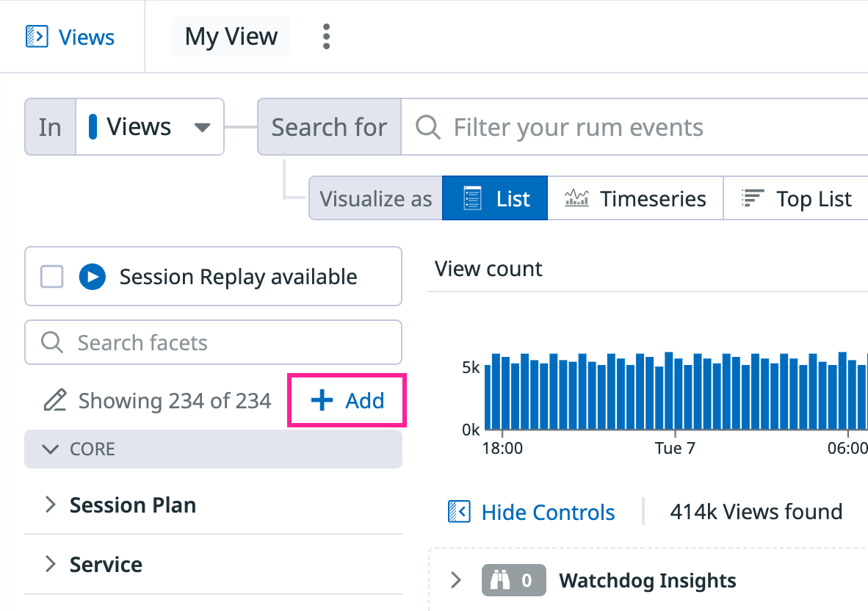868x611 pixels.
Task: Click the Hide Controls link
Action: [548, 512]
